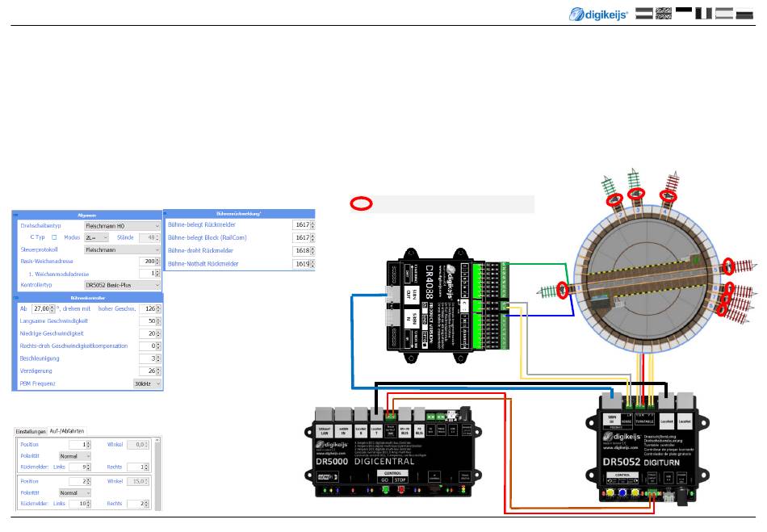Image resolution: width=767 pixels, height=532 pixels.
Task: Click the Bühne-belegt Rückmelder value field
Action: click(x=303, y=226)
